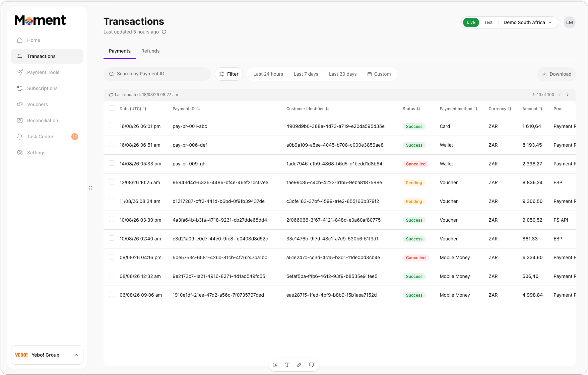Viewport: 588px width, 375px height.
Task: Open the Reconciliation sidebar icon
Action: tap(20, 121)
